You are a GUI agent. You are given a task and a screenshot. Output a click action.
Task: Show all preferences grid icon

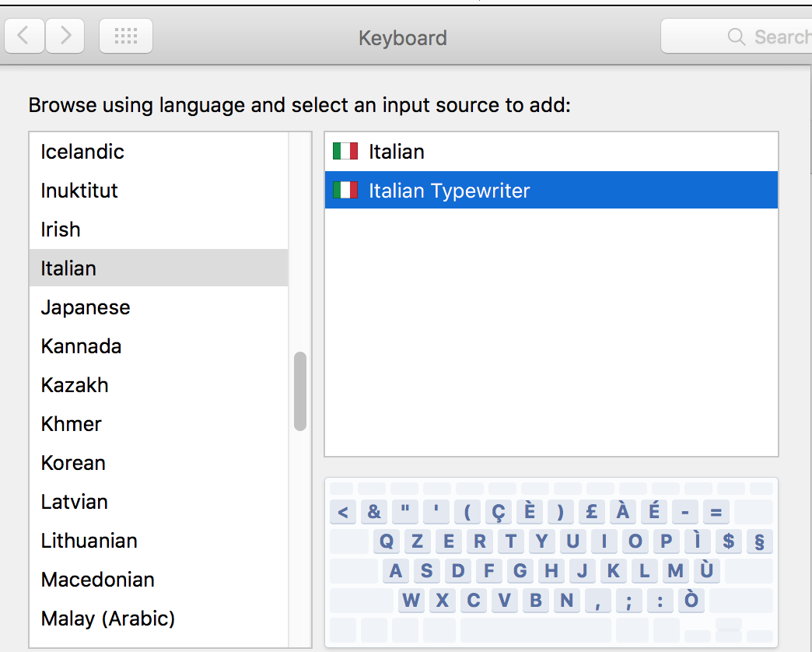point(126,36)
